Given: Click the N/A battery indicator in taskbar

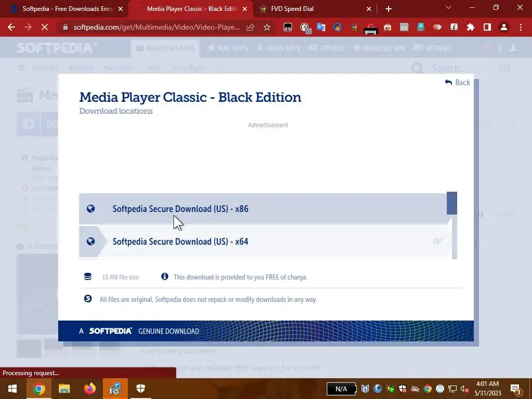Looking at the screenshot, I should (x=341, y=389).
